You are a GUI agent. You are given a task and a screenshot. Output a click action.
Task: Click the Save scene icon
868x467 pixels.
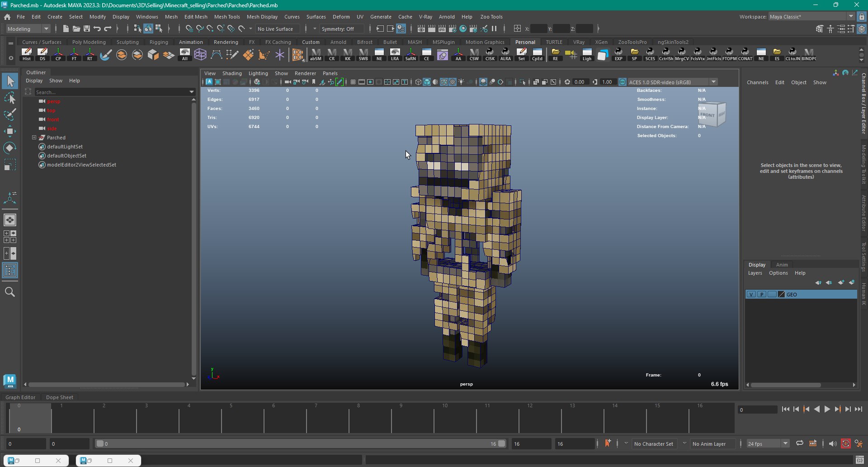(87, 29)
